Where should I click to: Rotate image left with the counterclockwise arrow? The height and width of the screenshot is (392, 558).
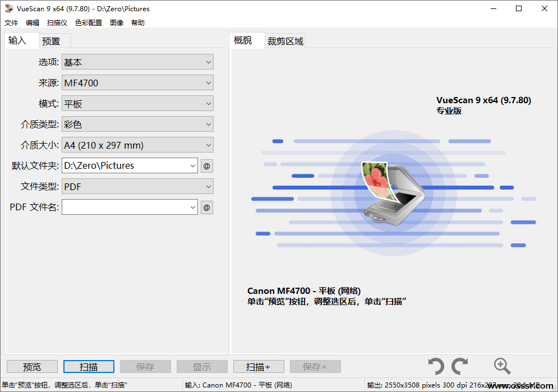[x=436, y=366]
